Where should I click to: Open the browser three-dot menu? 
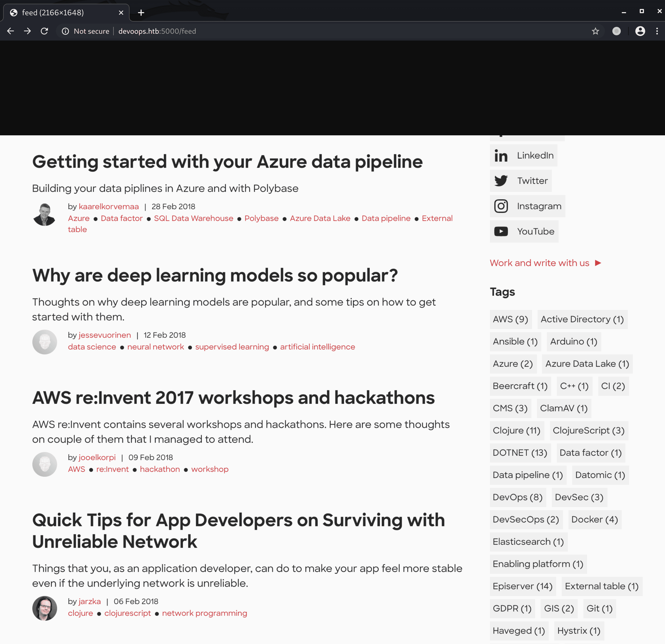click(657, 31)
